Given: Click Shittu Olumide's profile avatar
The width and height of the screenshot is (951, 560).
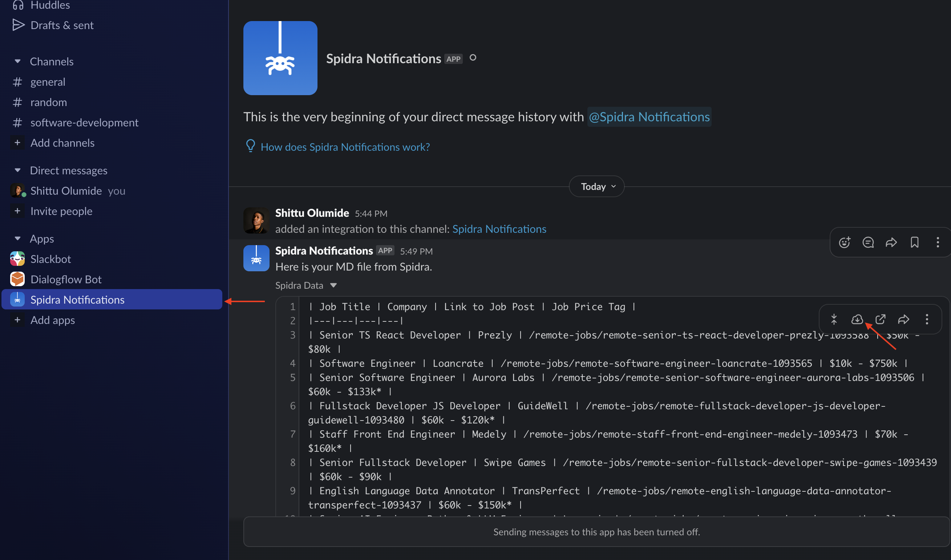Looking at the screenshot, I should pos(256,220).
